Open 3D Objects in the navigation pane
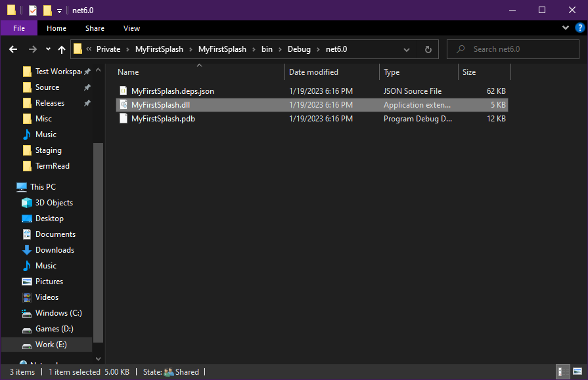 pyautogui.click(x=54, y=203)
